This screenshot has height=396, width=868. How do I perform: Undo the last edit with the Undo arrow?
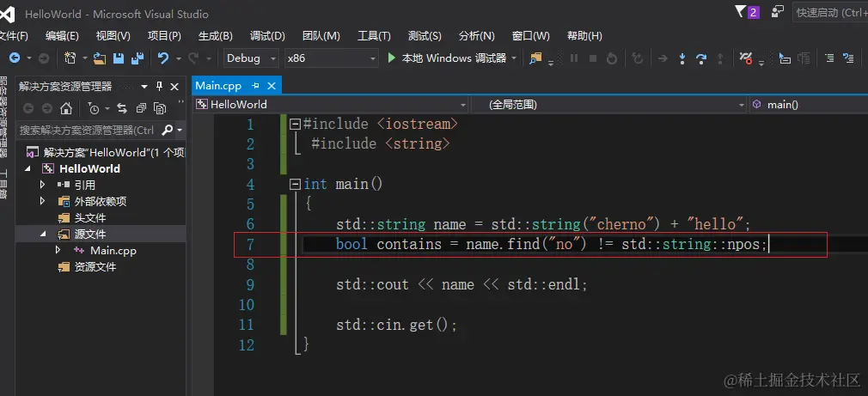162,58
